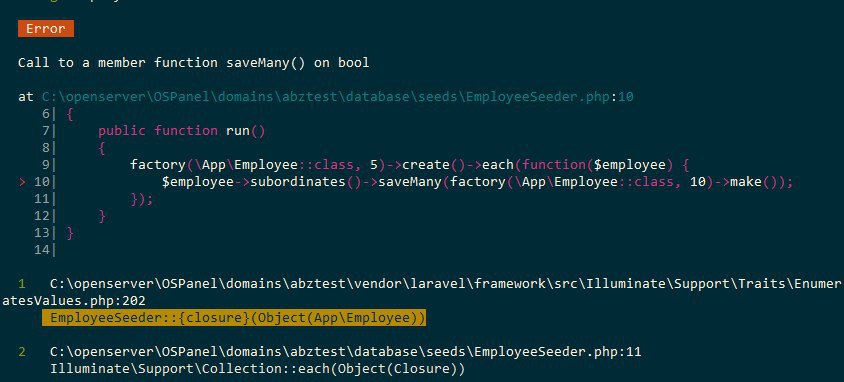Image resolution: width=844 pixels, height=382 pixels.
Task: Click the Illuminate\Support\Collection::each line
Action: 257,370
